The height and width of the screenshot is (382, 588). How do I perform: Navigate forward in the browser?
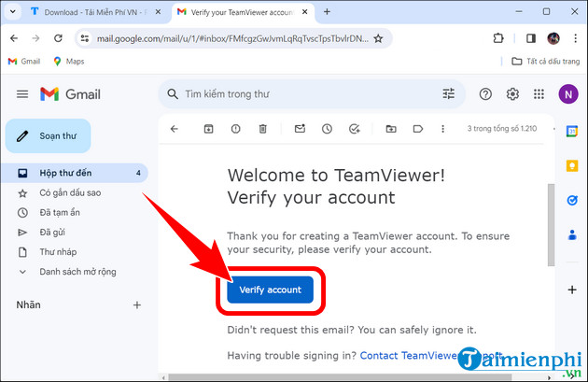[x=35, y=38]
